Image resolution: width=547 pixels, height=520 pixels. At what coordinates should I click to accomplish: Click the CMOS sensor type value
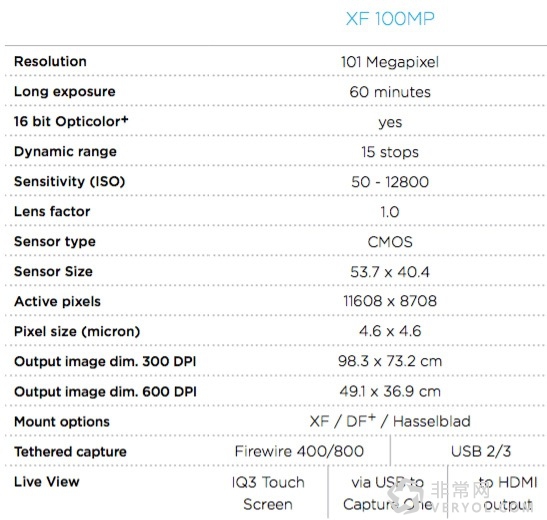390,242
